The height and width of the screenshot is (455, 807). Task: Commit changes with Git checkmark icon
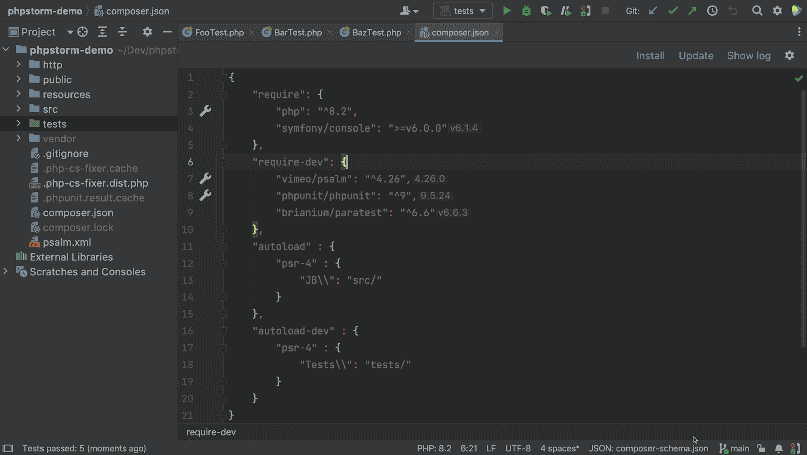pos(673,10)
